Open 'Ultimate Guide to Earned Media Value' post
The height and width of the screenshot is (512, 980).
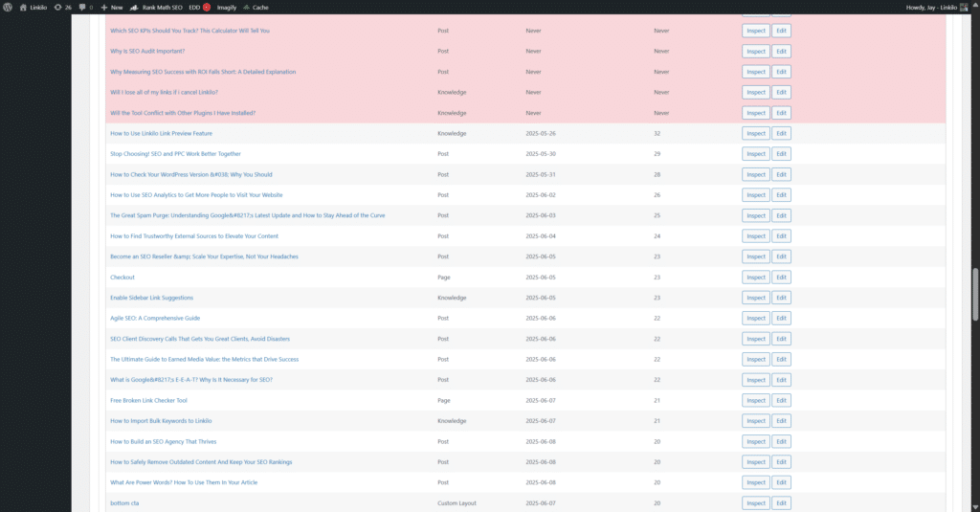pos(205,360)
